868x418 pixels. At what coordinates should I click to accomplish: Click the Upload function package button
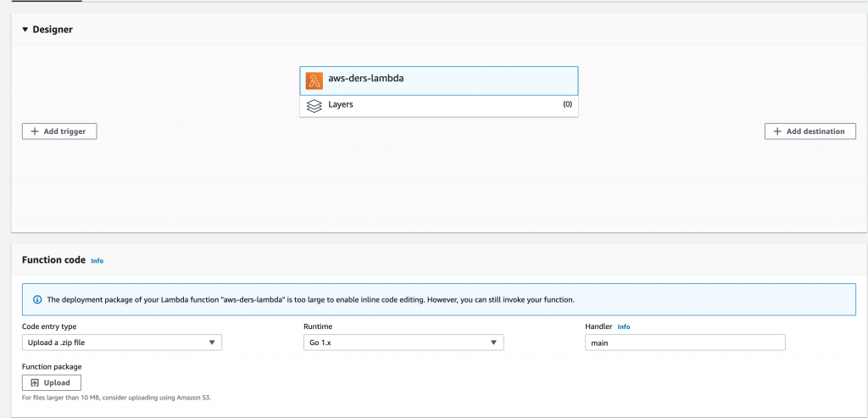[52, 382]
